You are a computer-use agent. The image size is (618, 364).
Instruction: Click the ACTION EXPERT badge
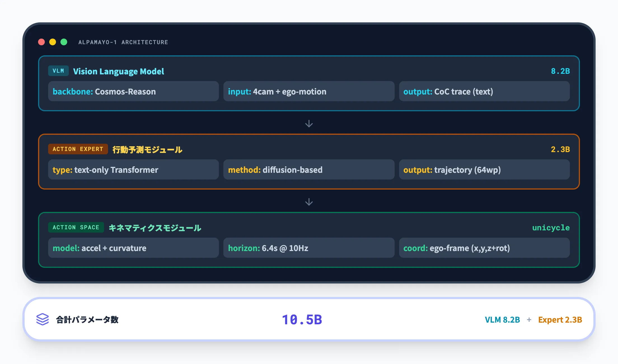pos(78,149)
